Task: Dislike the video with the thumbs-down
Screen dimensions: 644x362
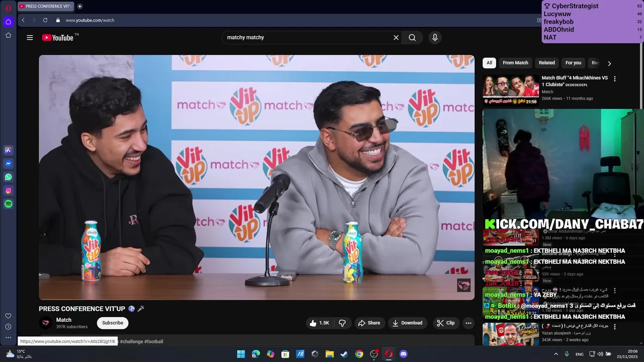Action: coord(342,323)
